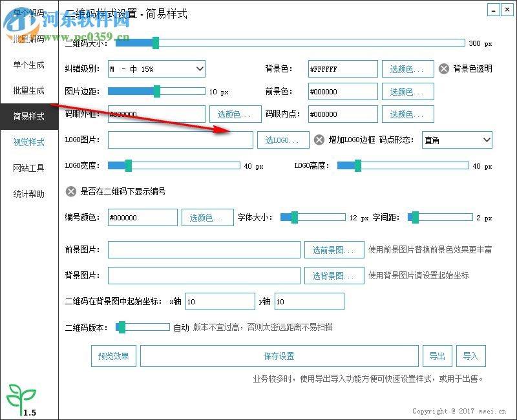Screen dimensions: 517x420
Task: Click the 二维码大小 QR size slider handle
Action: (155, 43)
